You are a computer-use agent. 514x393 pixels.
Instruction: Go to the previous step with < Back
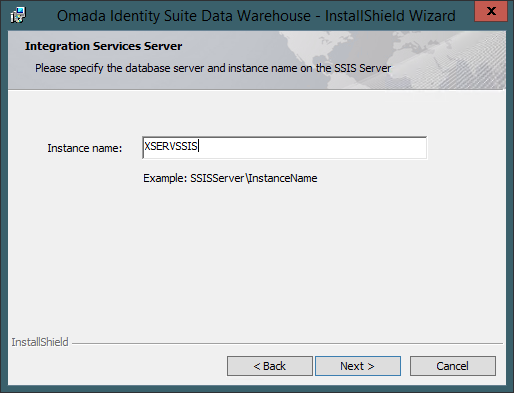click(270, 366)
